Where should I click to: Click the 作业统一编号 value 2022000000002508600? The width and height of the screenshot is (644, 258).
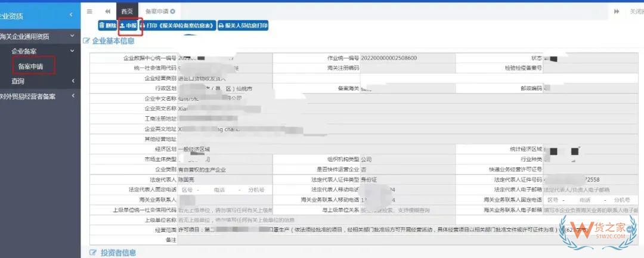coord(389,58)
